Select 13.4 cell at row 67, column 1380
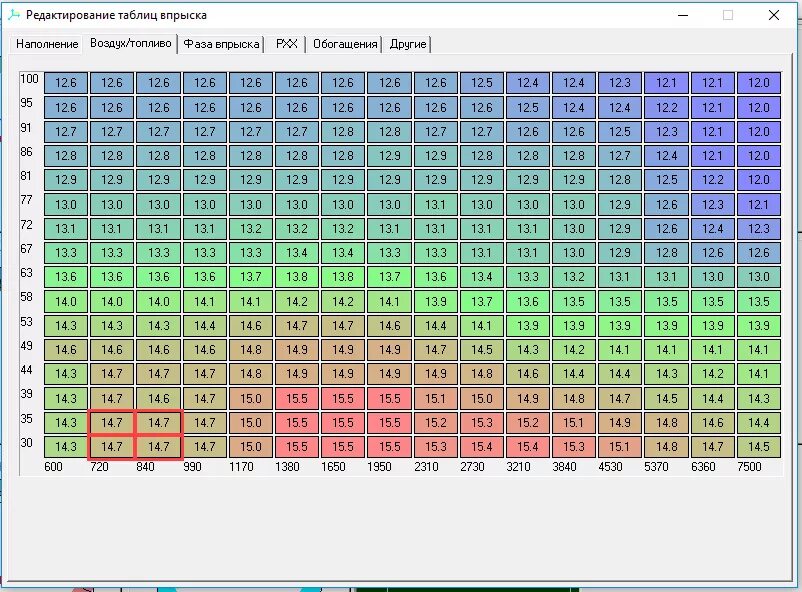 coord(297,253)
